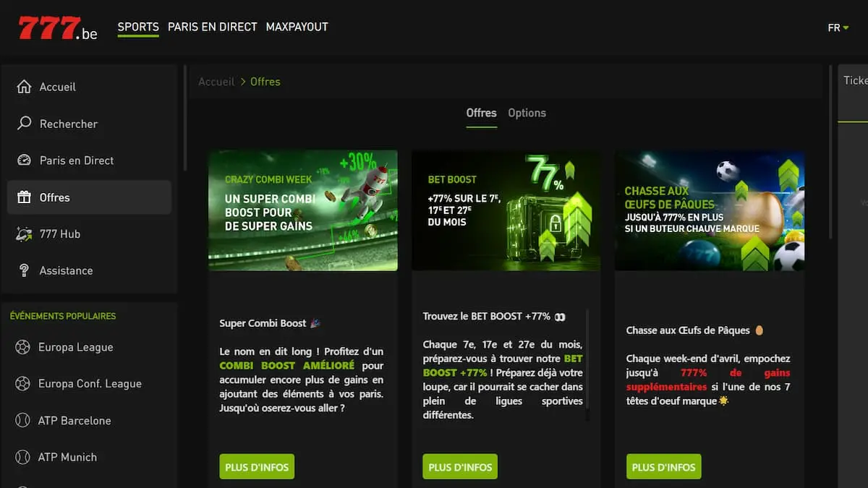Click the Assistance question mark icon
Screen dimensions: 868x488
[x=24, y=270]
